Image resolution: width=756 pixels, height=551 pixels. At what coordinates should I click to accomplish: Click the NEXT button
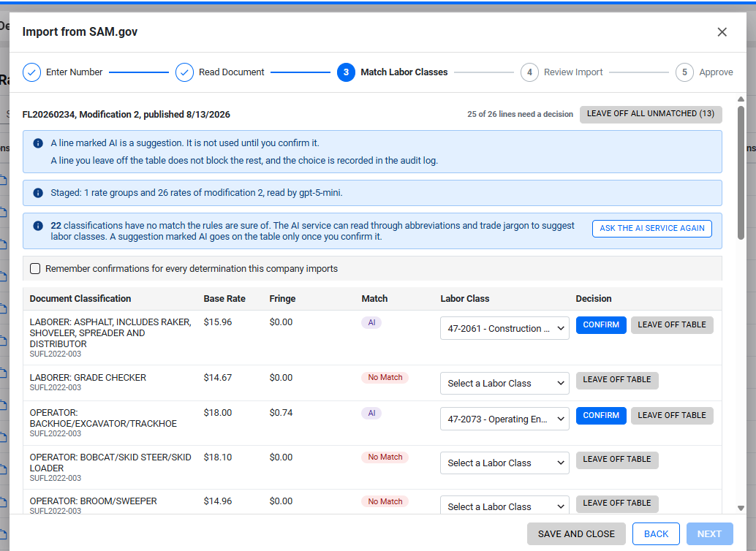[709, 533]
